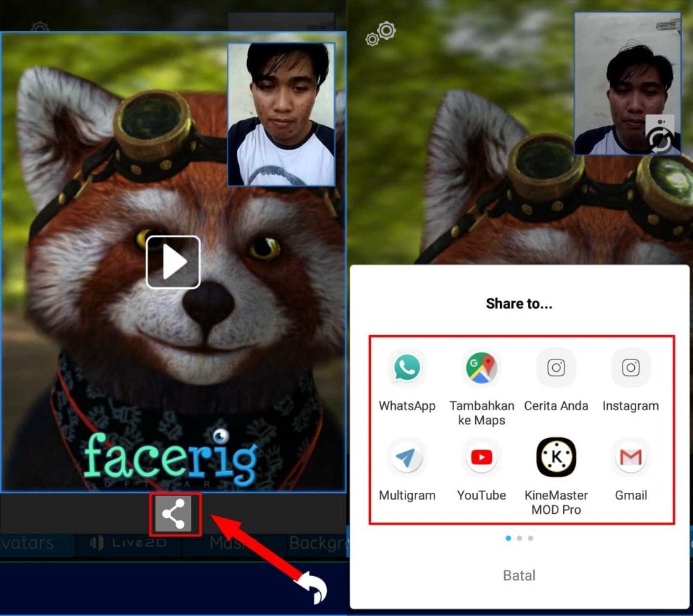
Task: Open the Live2D tab
Action: click(x=128, y=544)
